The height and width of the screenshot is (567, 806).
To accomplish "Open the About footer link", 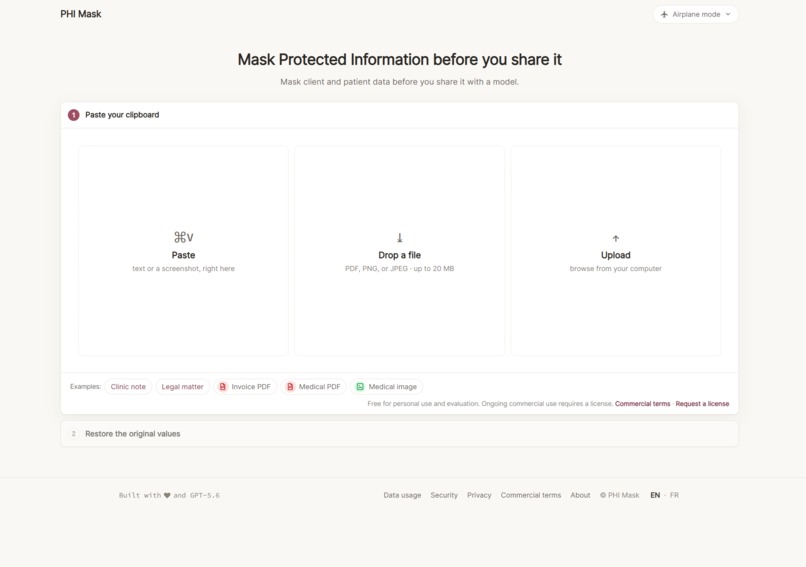I will tap(580, 495).
